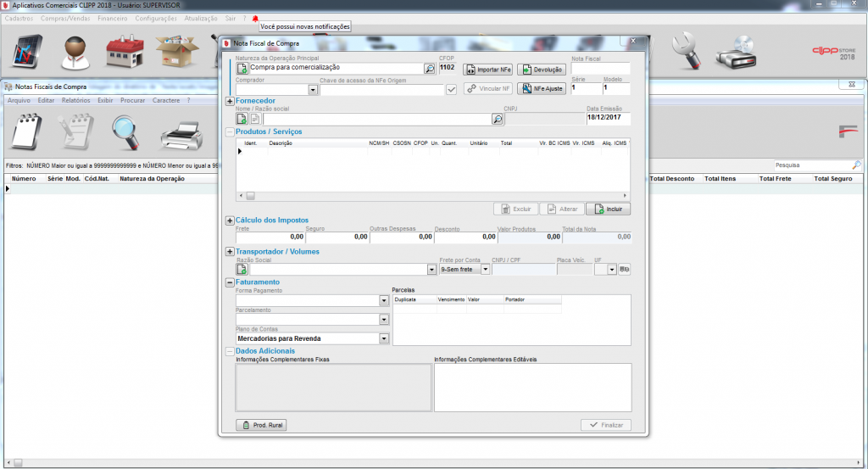Collapse the Faturamento section
Image resolution: width=868 pixels, height=469 pixels.
230,282
